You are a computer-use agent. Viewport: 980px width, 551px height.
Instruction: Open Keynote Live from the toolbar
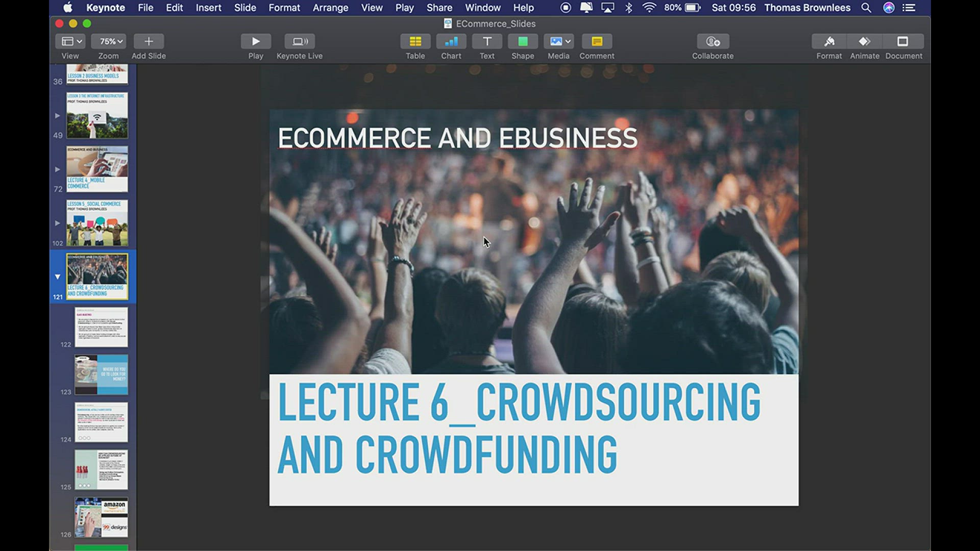[x=300, y=41]
